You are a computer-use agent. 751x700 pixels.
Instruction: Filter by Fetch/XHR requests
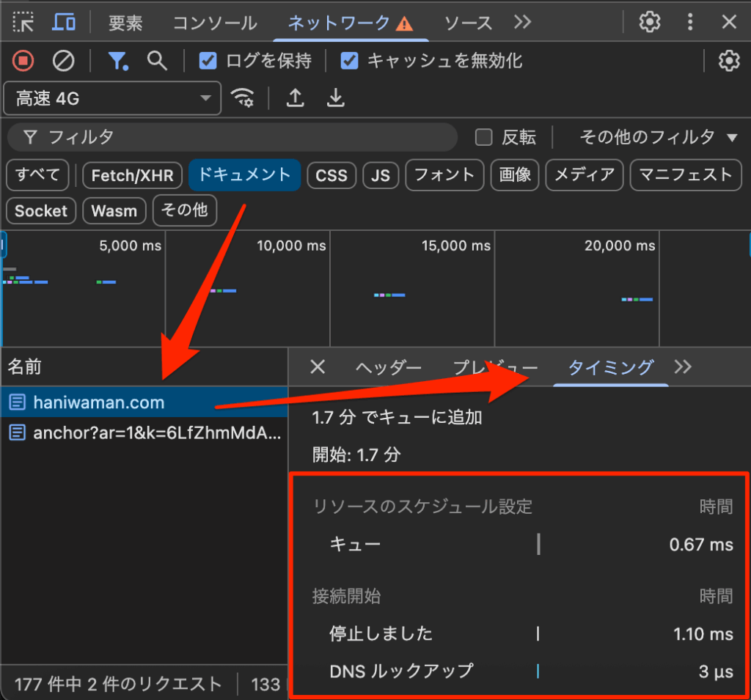coord(133,175)
